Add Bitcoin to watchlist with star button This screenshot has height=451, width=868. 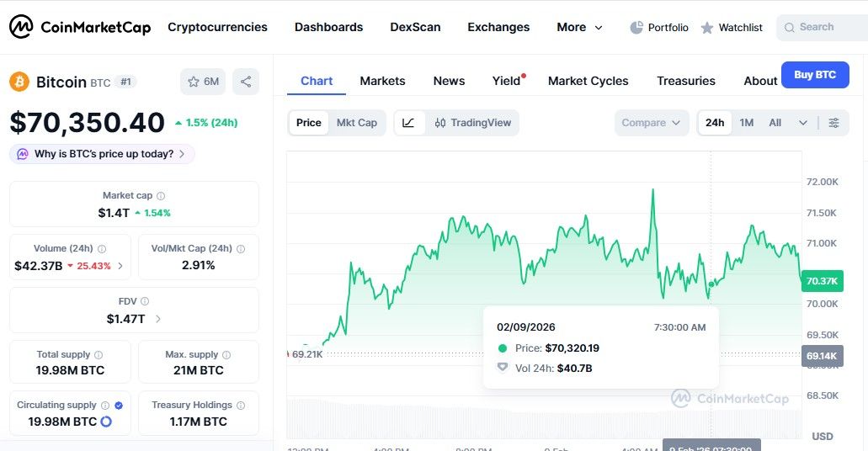203,82
